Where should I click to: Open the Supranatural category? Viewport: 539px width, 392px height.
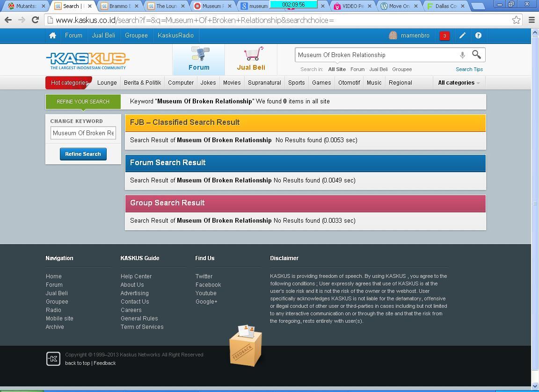tap(264, 83)
